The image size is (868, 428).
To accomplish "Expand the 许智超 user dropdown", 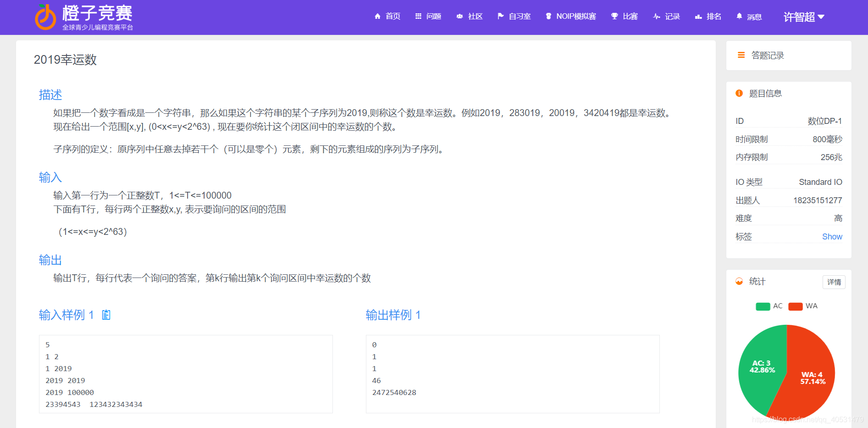I will [x=804, y=17].
